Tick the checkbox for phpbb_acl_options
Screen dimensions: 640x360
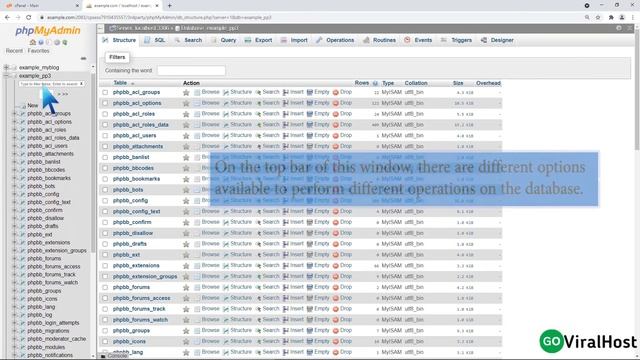[x=105, y=103]
